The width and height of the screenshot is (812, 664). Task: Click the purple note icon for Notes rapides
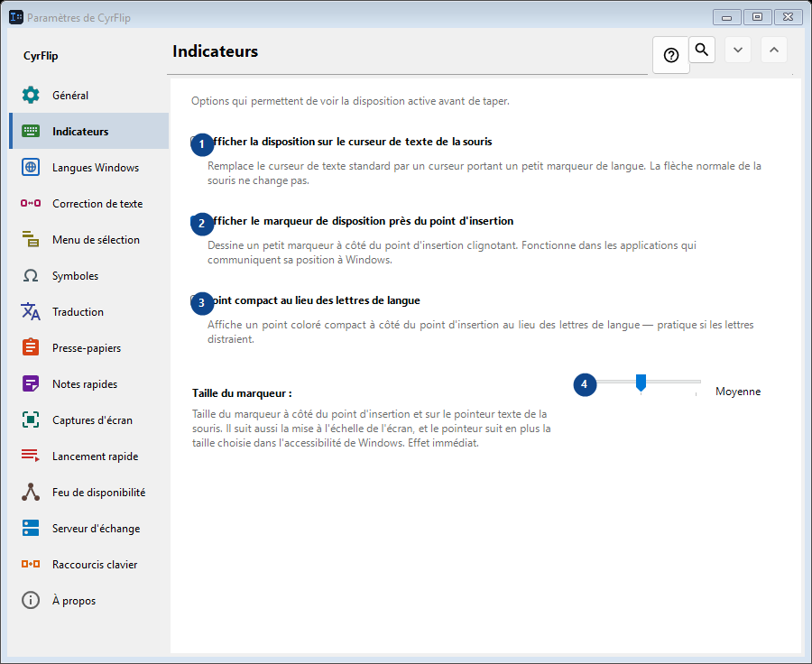coord(31,383)
